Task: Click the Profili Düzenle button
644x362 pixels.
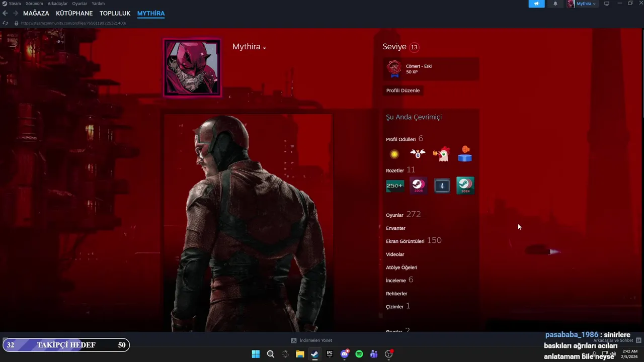Action: 403,90
